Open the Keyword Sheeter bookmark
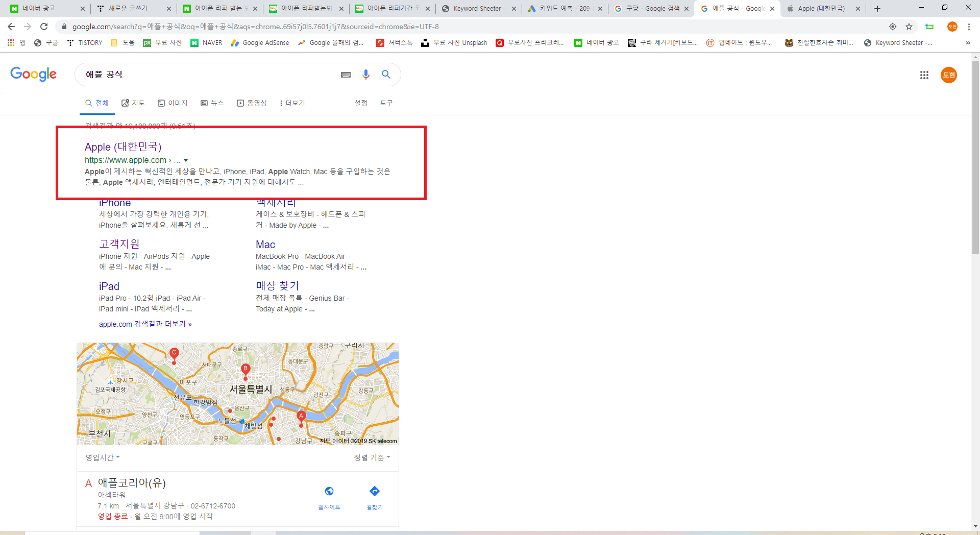 [898, 43]
